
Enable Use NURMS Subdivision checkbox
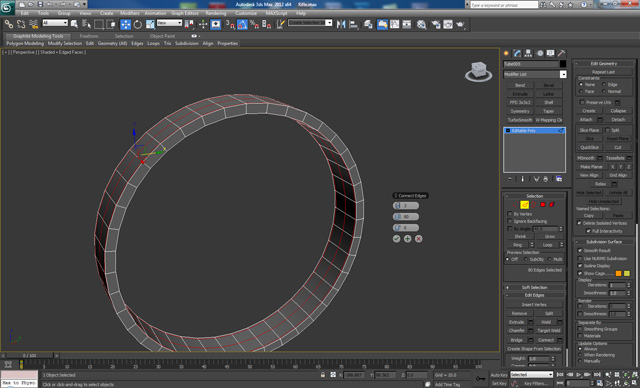point(580,258)
